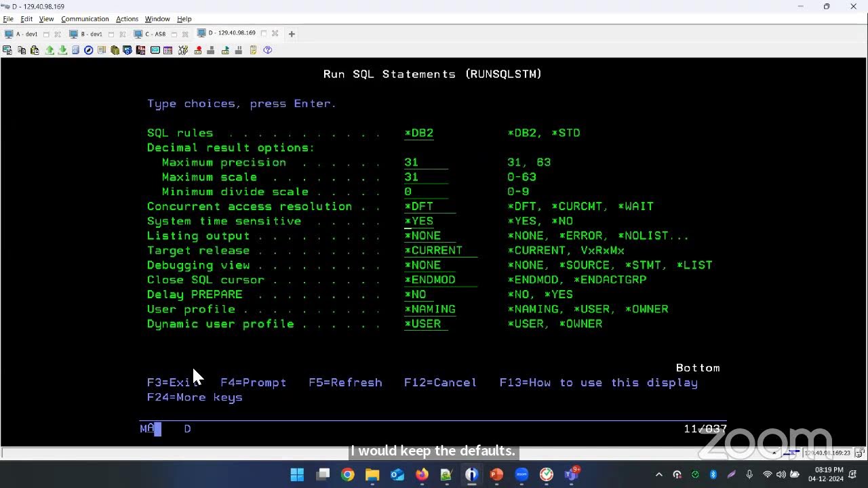
Task: Click the Maximum precision 31 field
Action: click(426, 163)
